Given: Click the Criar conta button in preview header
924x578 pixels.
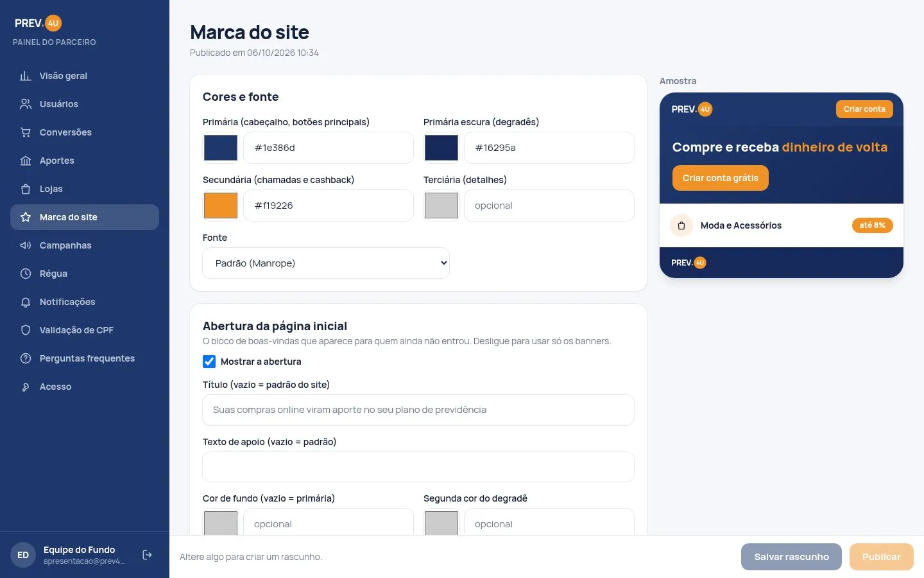Looking at the screenshot, I should [x=864, y=109].
